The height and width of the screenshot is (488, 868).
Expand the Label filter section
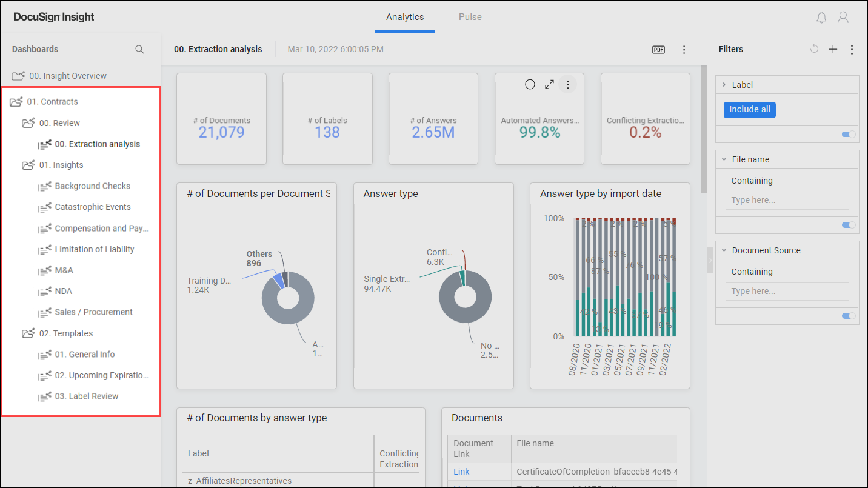[x=724, y=85]
